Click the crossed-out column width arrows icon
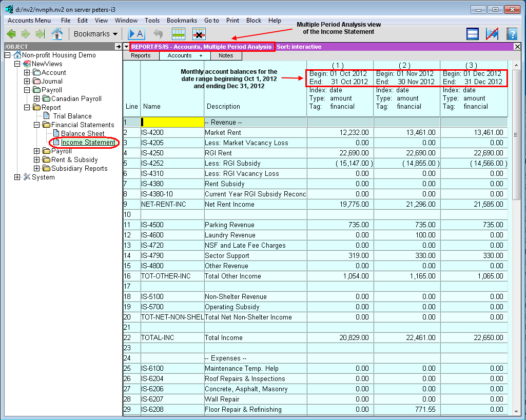Viewport: 526px width, 420px height. [x=492, y=34]
